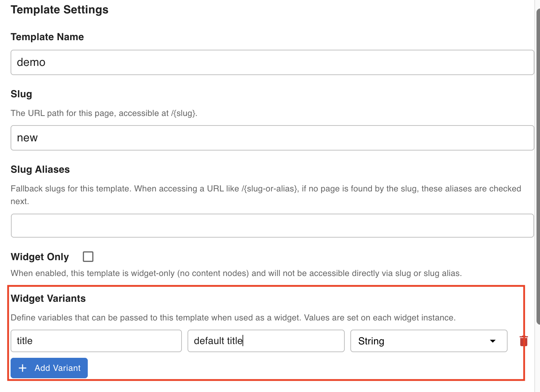Click the Template Name field label
This screenshot has width=540, height=392.
tap(47, 37)
